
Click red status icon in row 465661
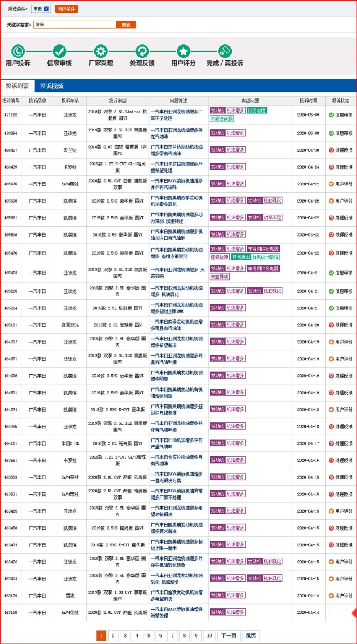pos(331,218)
